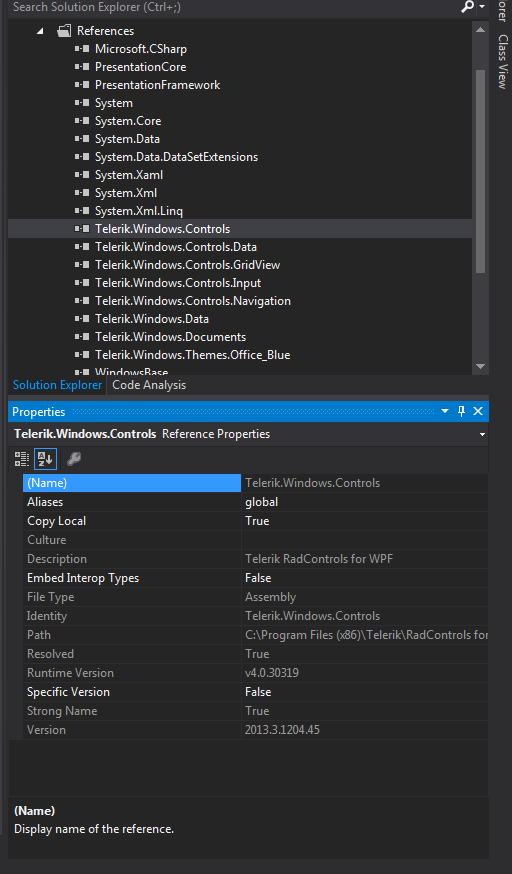The width and height of the screenshot is (512, 874).
Task: Click the System.Xaml reference icon
Action: tap(82, 174)
